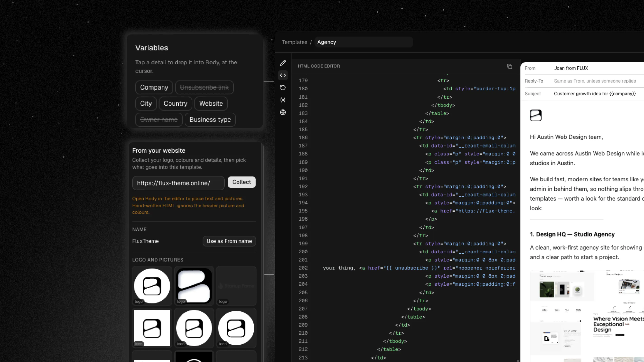Open the pencil visual editor icon
This screenshot has height=362, width=644.
tap(283, 63)
